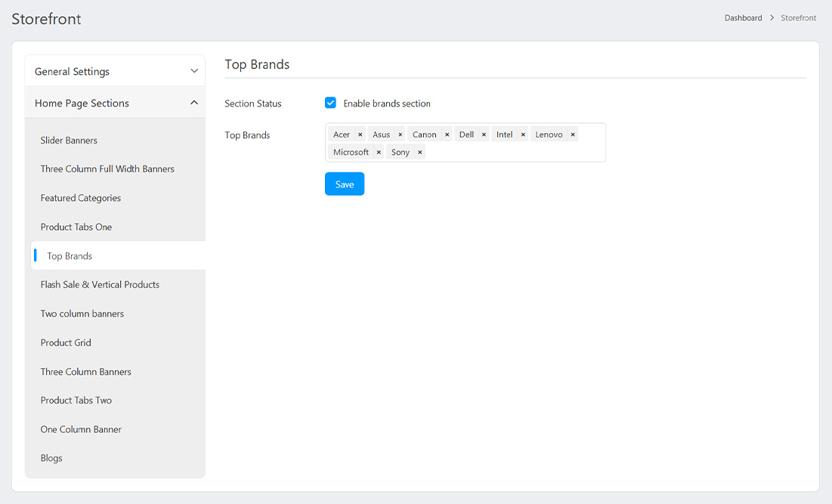Remove the Intel brand tag
The width and height of the screenshot is (832, 504).
click(x=523, y=135)
